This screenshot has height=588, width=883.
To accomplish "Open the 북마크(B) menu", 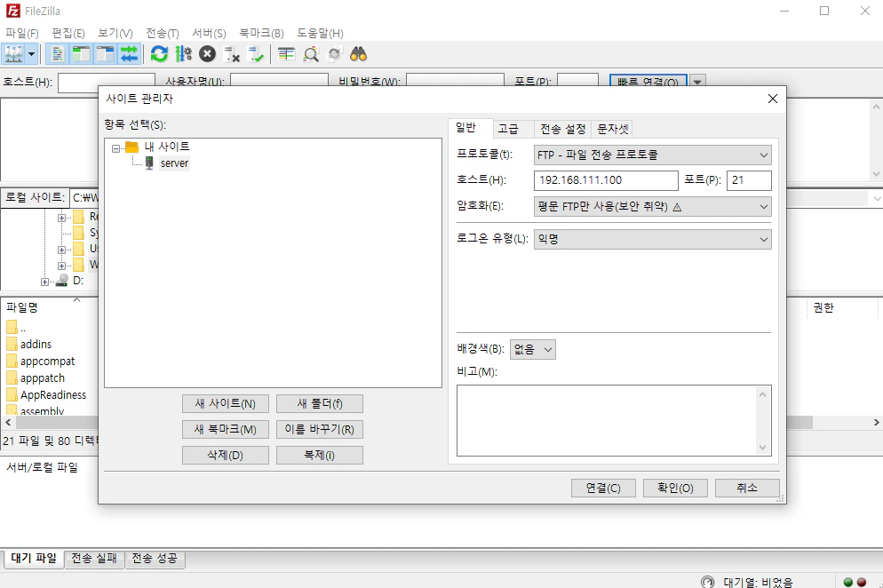I will (x=261, y=33).
